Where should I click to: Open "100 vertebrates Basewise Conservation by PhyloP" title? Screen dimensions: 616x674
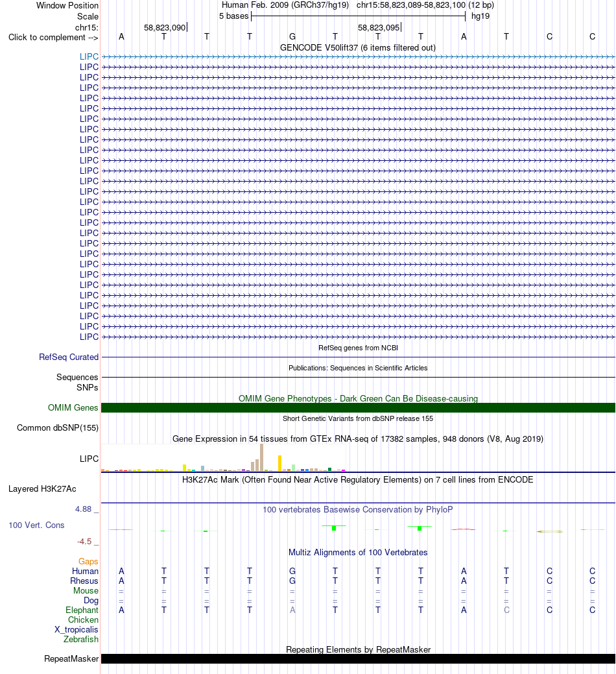(x=358, y=509)
